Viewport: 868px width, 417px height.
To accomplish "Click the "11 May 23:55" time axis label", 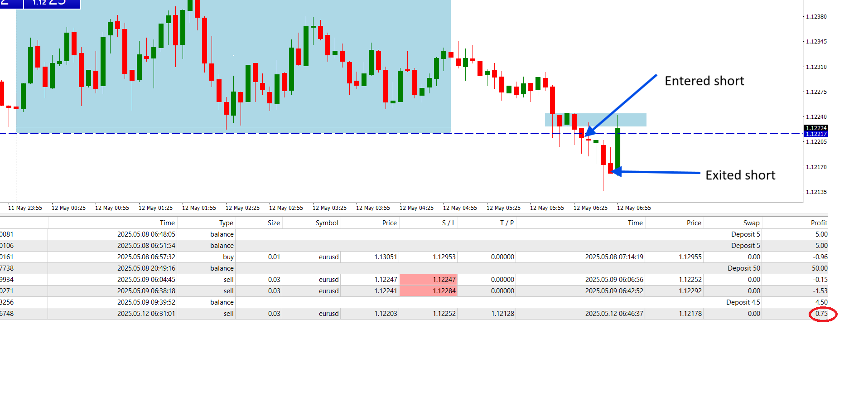I will point(25,208).
